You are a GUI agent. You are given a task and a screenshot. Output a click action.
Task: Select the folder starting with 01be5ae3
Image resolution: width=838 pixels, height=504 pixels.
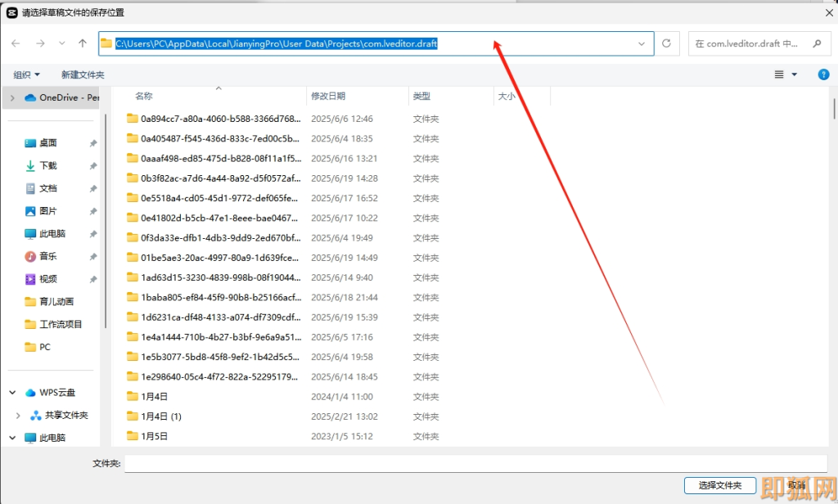tap(213, 258)
